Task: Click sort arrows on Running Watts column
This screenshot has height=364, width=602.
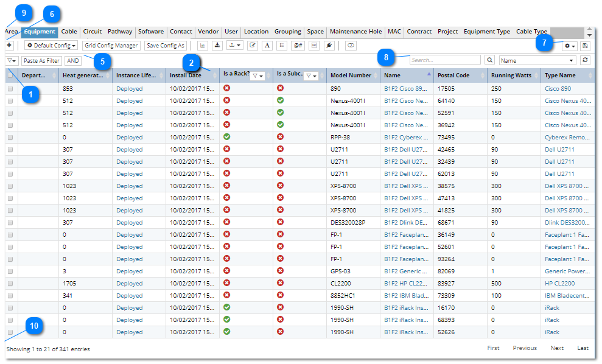Action: (536, 75)
